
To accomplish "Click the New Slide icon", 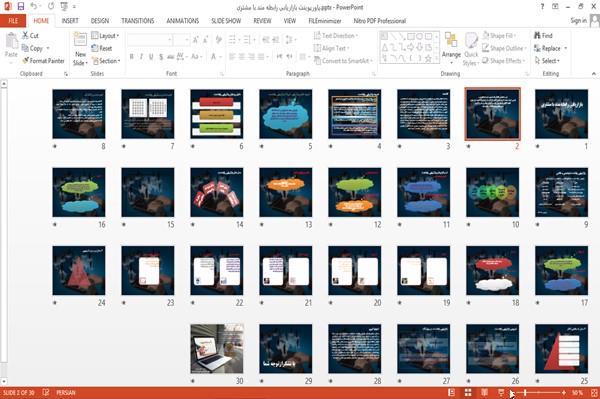I will click(80, 49).
